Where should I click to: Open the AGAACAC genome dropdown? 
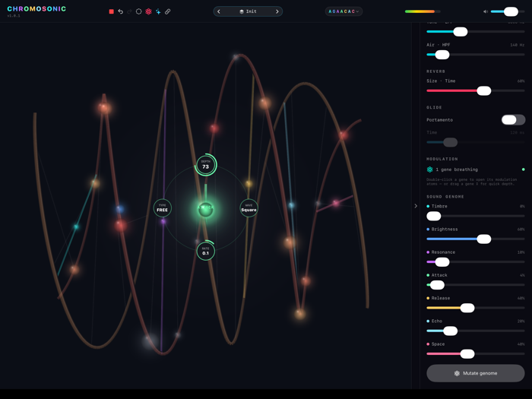[x=344, y=11]
